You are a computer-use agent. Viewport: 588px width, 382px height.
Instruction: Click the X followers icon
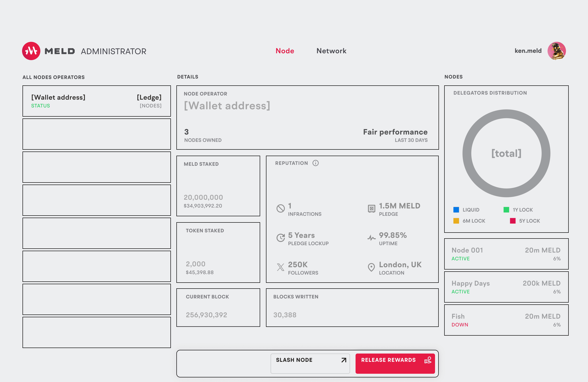(280, 267)
